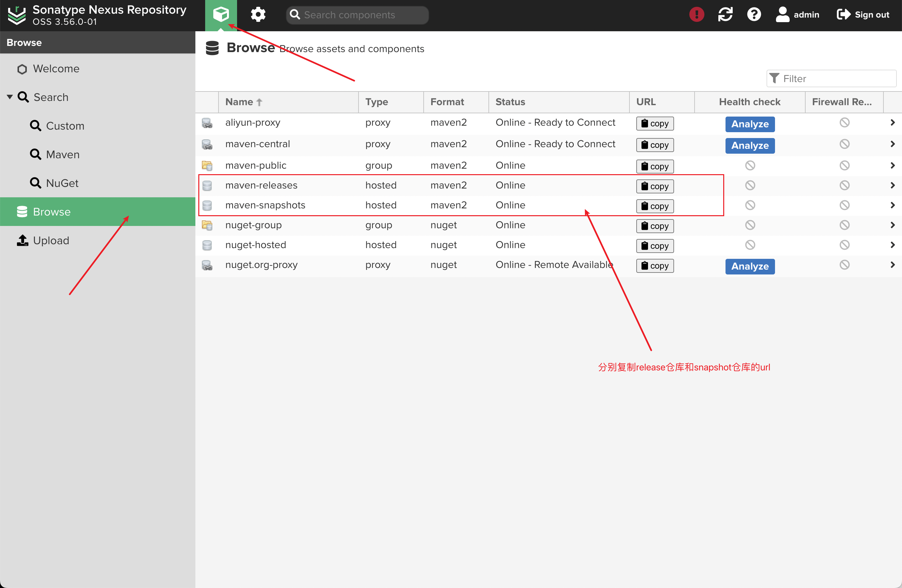Viewport: 902px width, 588px height.
Task: Open maven-releases row chevron
Action: click(x=893, y=185)
